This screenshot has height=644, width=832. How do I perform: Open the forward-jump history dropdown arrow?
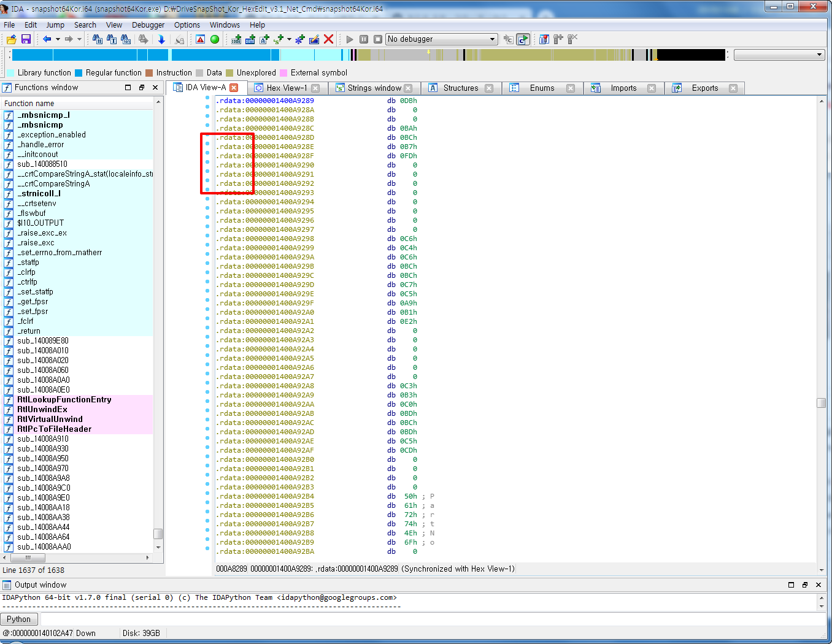pos(79,39)
